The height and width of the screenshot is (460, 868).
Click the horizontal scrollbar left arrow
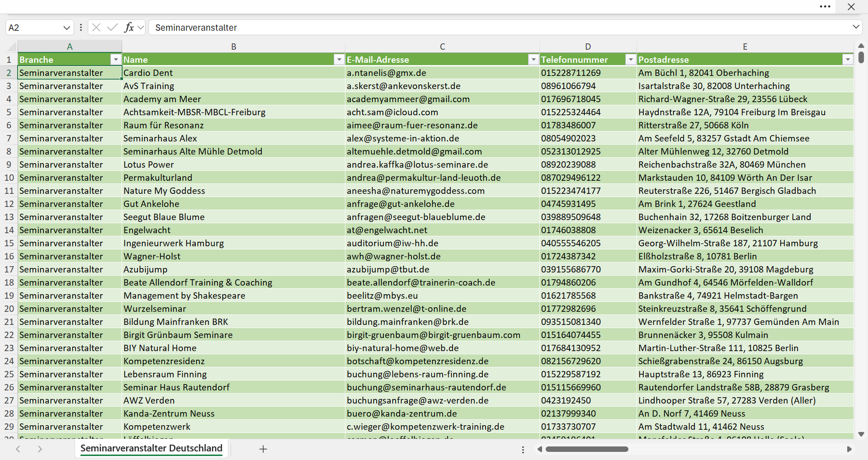pyautogui.click(x=540, y=449)
